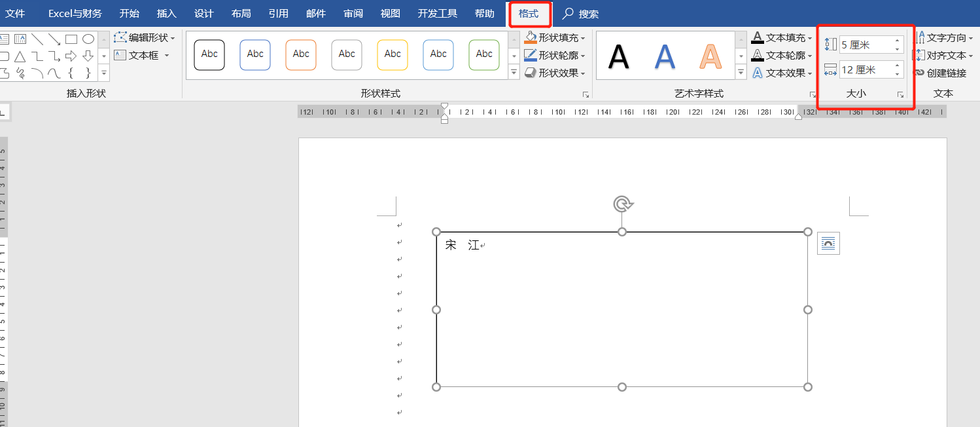Select the triangle shape
The width and height of the screenshot is (980, 427).
[x=20, y=56]
